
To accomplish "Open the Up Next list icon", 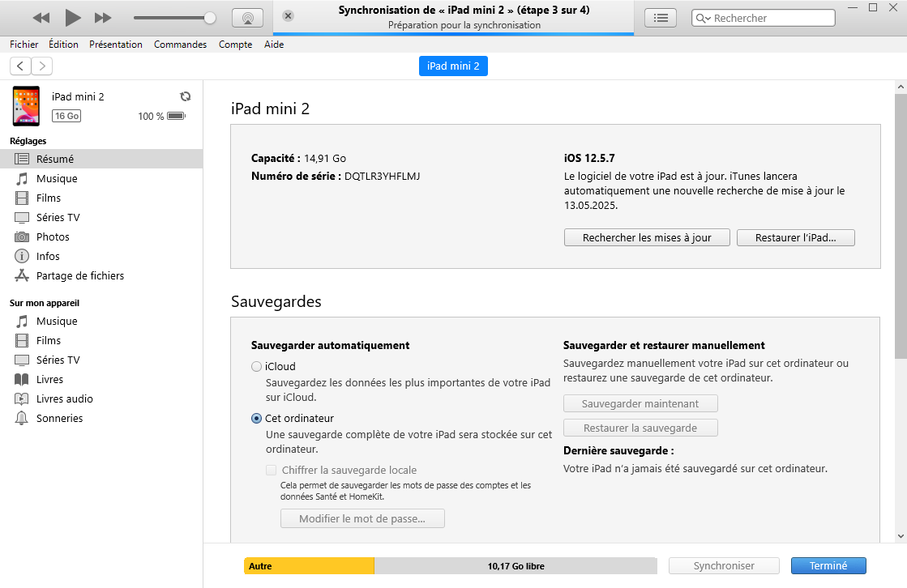I will pos(661,18).
